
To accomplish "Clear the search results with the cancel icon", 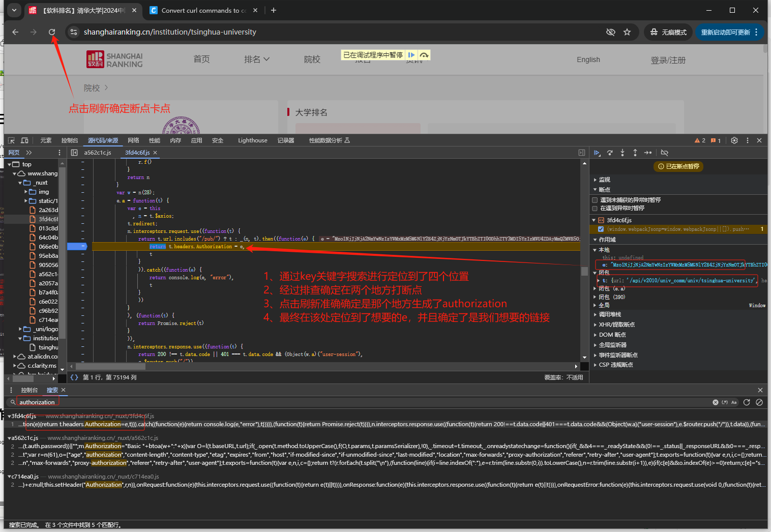I will (x=759, y=402).
